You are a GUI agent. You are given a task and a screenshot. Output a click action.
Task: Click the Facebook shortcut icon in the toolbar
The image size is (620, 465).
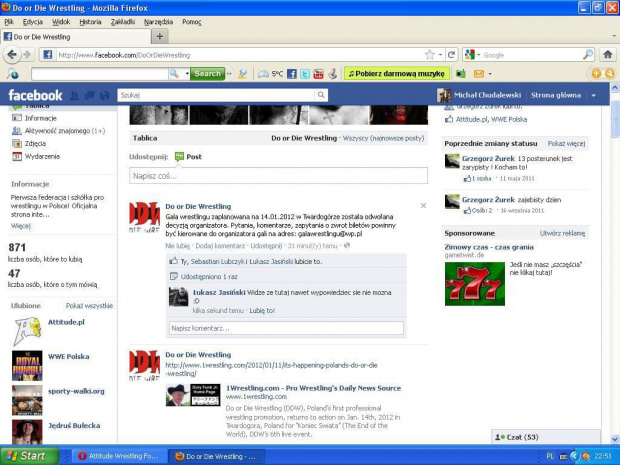tap(292, 74)
